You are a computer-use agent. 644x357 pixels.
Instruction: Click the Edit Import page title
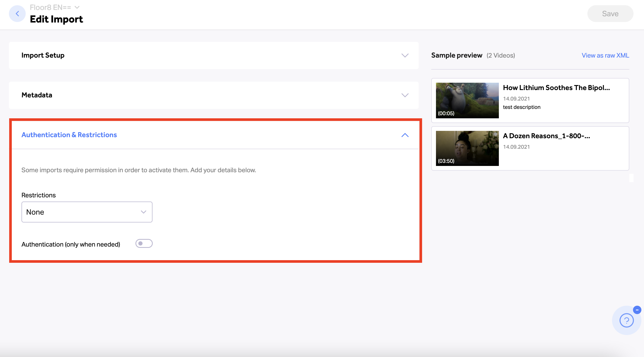[56, 19]
